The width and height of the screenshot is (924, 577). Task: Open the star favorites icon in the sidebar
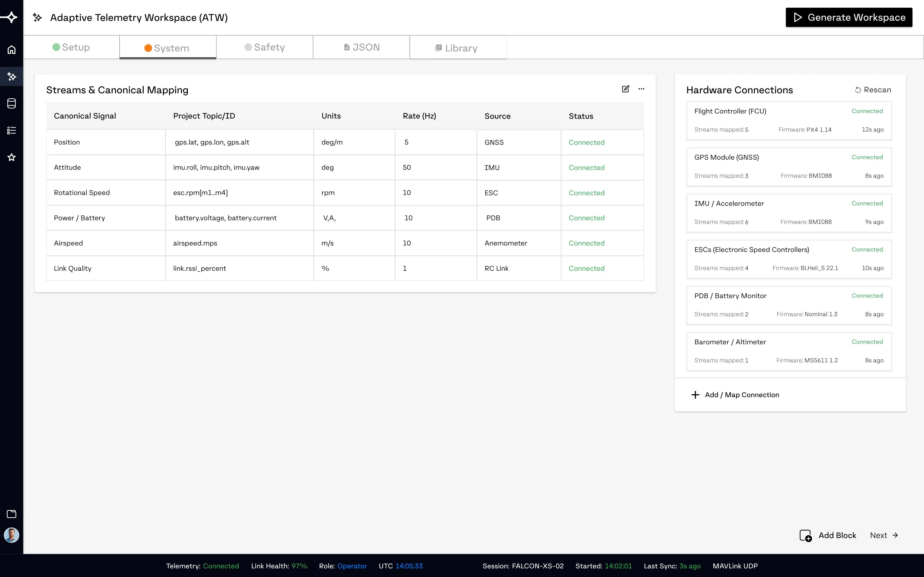(x=12, y=157)
